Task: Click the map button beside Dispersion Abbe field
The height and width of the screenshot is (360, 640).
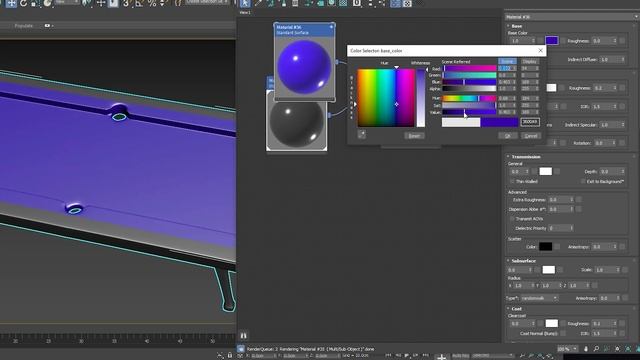Action: (x=578, y=209)
